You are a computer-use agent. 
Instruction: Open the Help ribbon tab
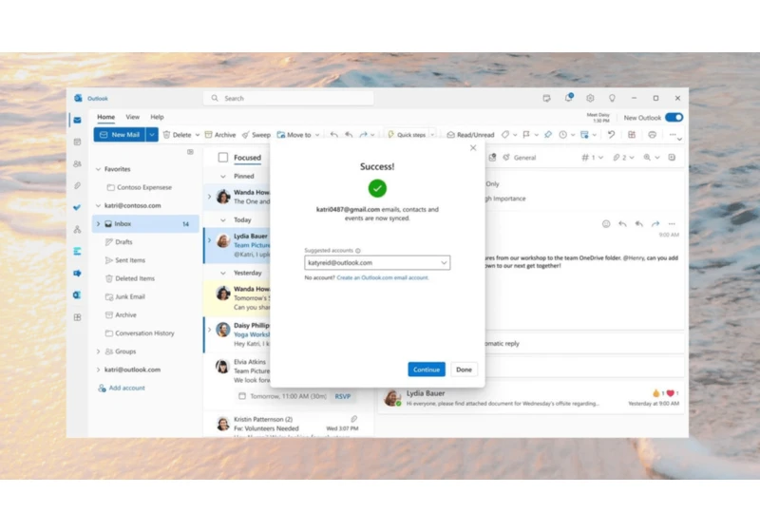[x=157, y=117]
